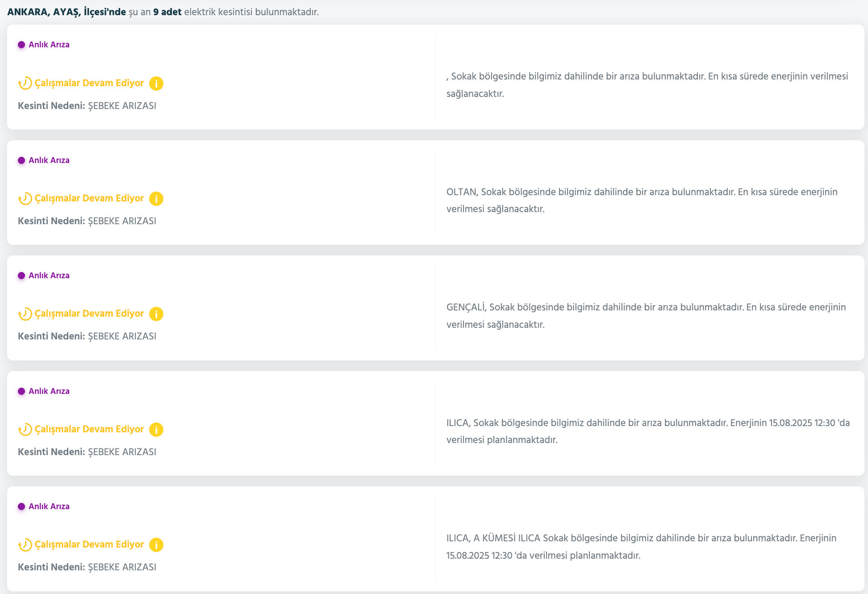Viewport: 868px width, 594px height.
Task: Click the purple status dot in the GENÇALİ card
Action: [x=21, y=276]
